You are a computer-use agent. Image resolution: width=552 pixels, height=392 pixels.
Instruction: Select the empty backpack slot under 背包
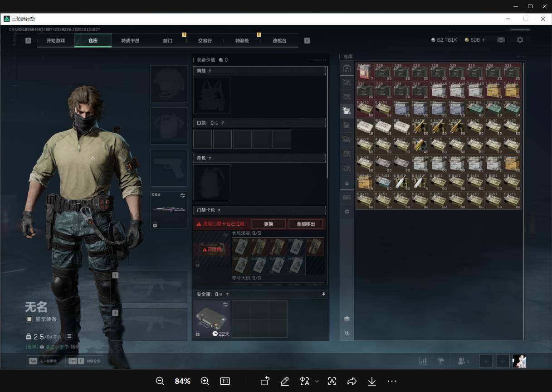click(212, 183)
